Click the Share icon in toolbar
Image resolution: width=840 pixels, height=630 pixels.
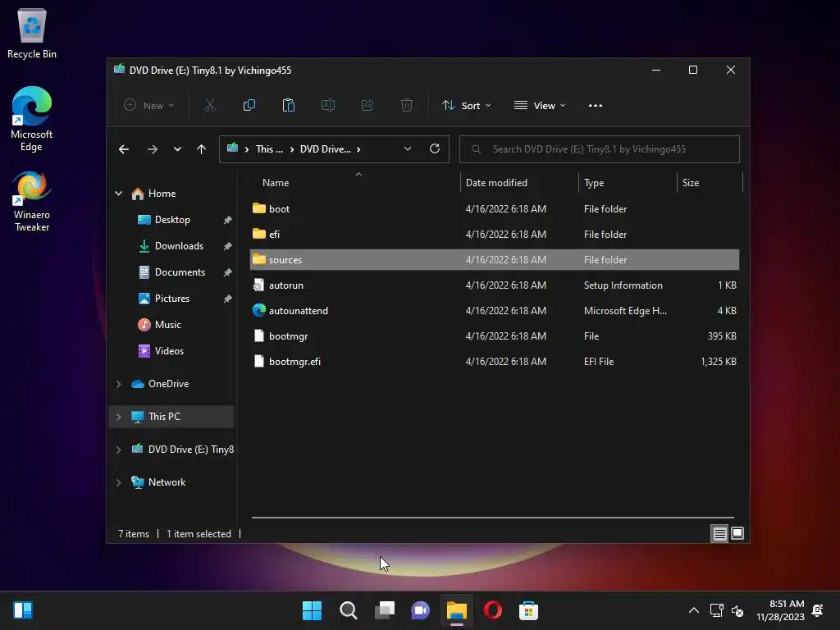367,106
